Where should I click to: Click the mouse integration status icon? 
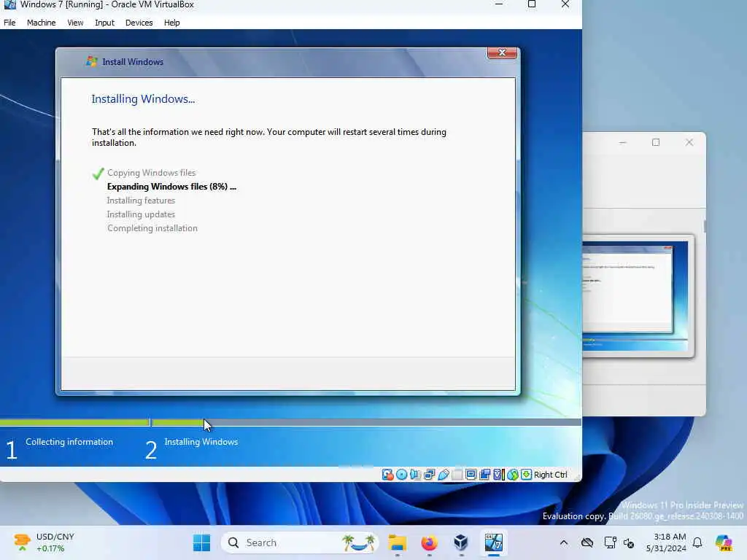[512, 474]
